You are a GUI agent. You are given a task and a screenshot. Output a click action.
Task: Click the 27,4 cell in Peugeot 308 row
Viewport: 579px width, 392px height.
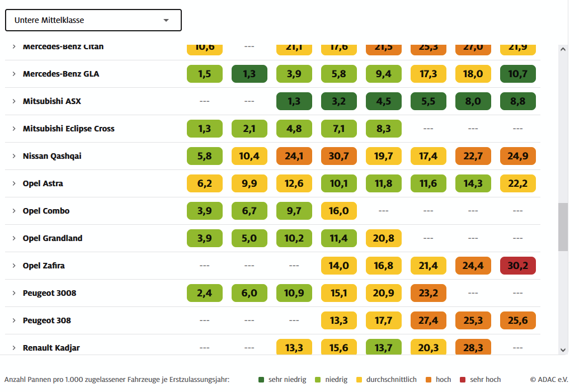429,320
